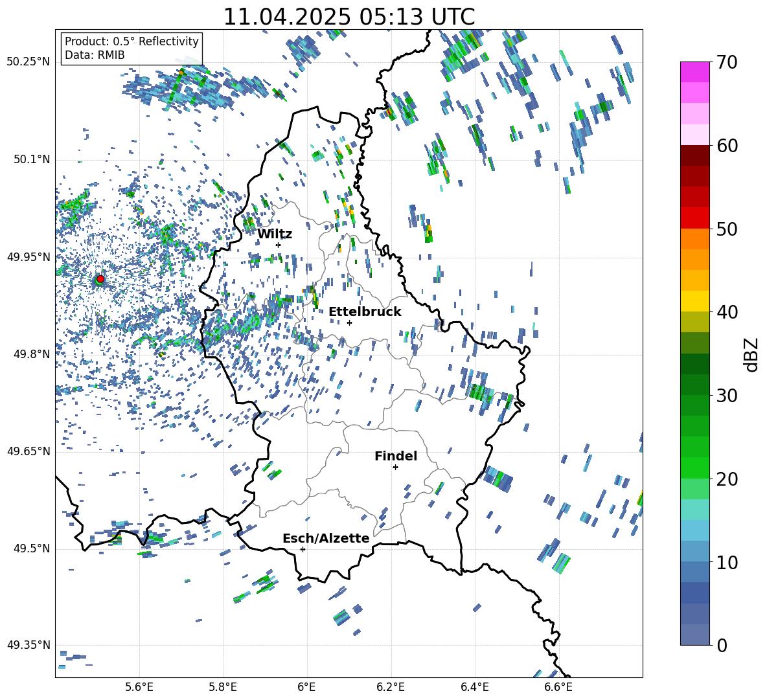Click the 50.1°N latitude label

point(31,159)
